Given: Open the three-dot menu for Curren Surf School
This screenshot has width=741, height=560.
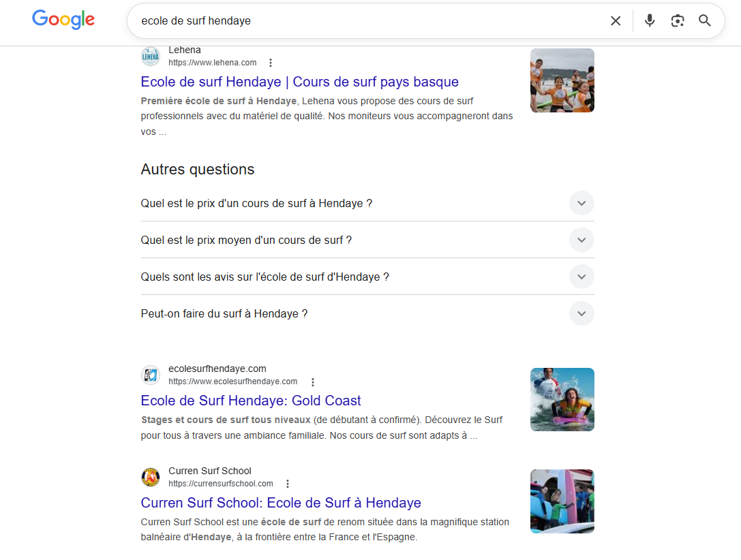Looking at the screenshot, I should point(287,483).
